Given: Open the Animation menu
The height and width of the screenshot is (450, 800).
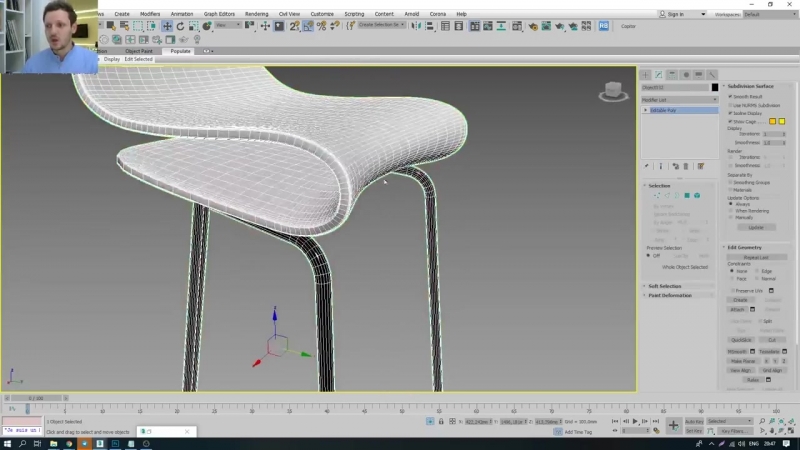Looking at the screenshot, I should 182,14.
